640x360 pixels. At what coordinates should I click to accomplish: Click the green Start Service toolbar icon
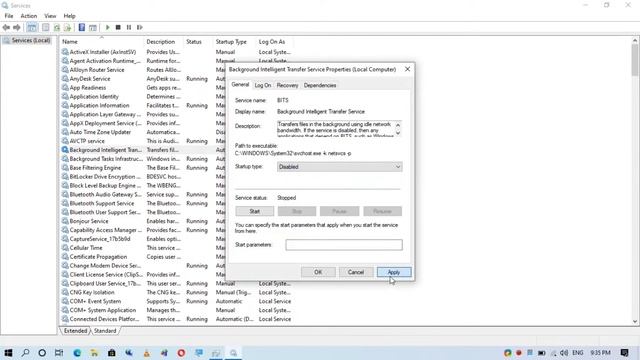108,27
